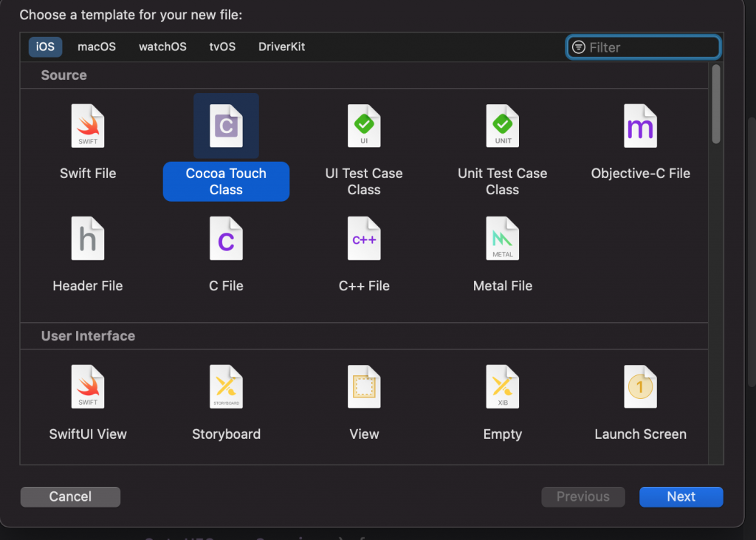Show the DriverKit templates tab
The height and width of the screenshot is (540, 756).
coord(281,47)
